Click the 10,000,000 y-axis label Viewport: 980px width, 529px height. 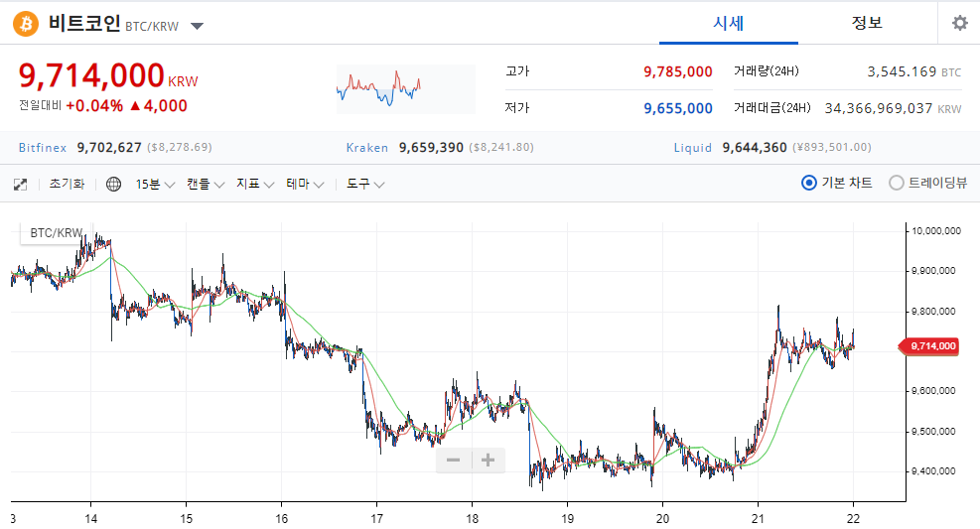tap(936, 231)
